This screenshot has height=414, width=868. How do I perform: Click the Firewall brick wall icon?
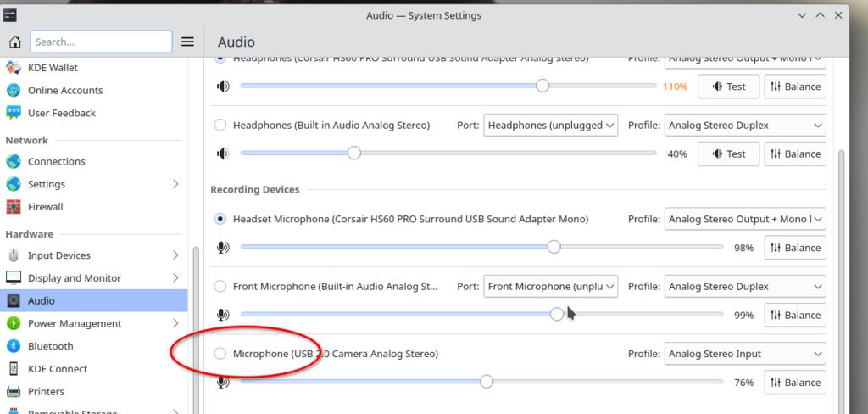click(x=14, y=207)
